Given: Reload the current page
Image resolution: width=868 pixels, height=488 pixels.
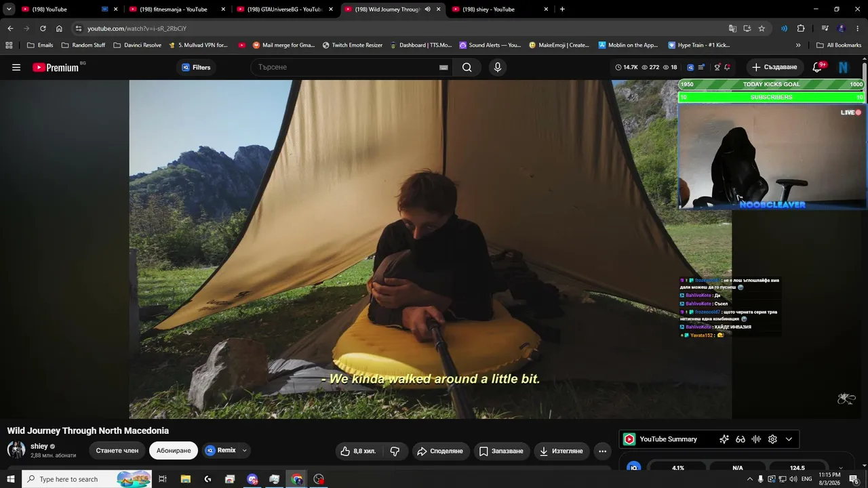Looking at the screenshot, I should click(x=43, y=28).
